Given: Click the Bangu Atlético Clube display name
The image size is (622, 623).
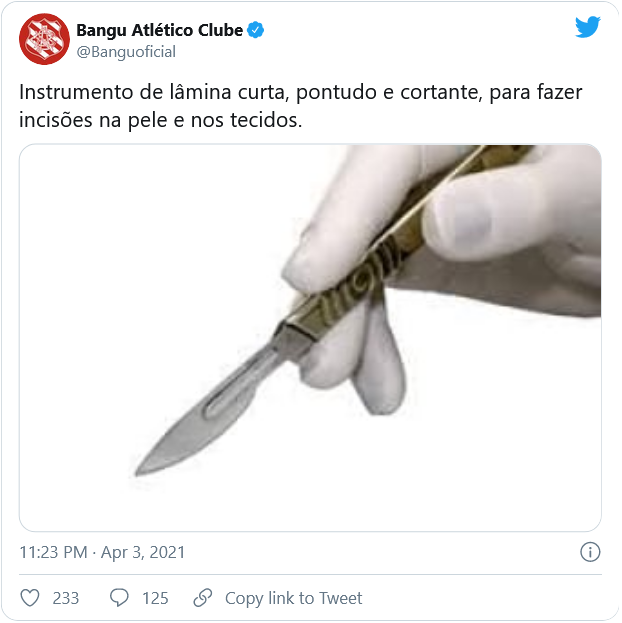Looking at the screenshot, I should 159,30.
